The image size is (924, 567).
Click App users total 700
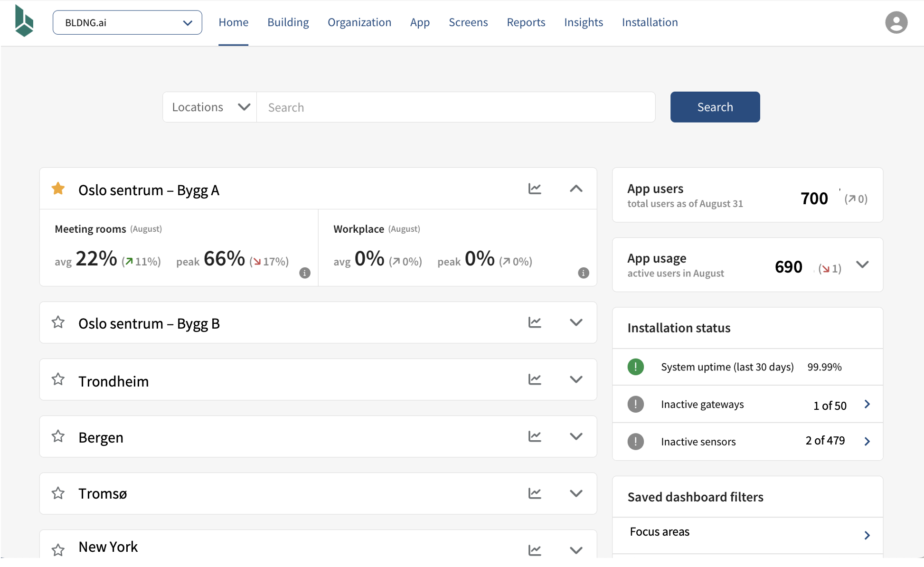pyautogui.click(x=814, y=198)
